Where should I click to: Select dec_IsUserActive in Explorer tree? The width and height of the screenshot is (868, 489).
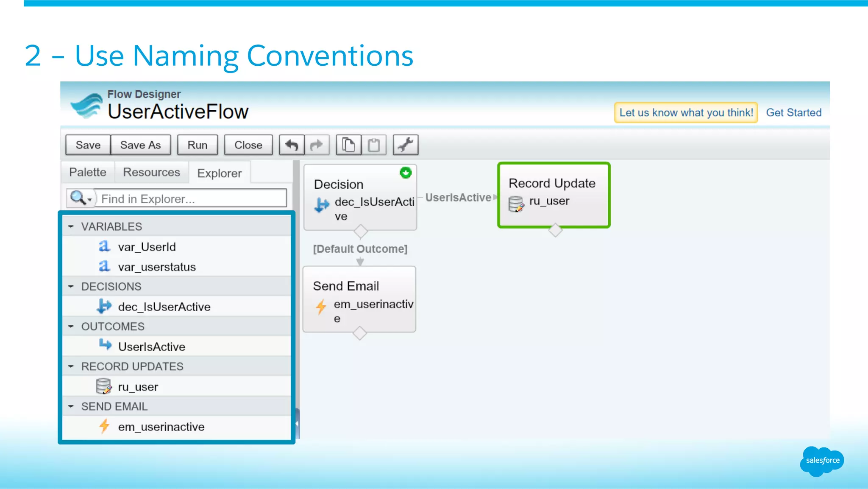(176, 306)
